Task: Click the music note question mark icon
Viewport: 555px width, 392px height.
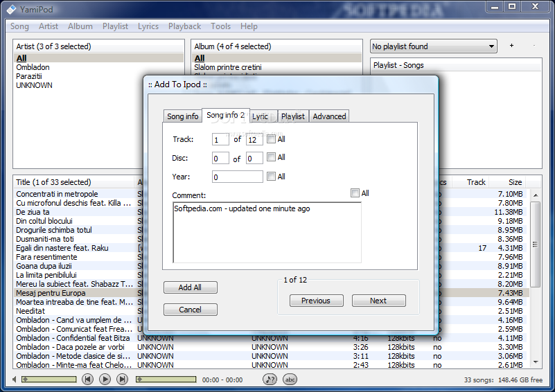Action: (270, 380)
